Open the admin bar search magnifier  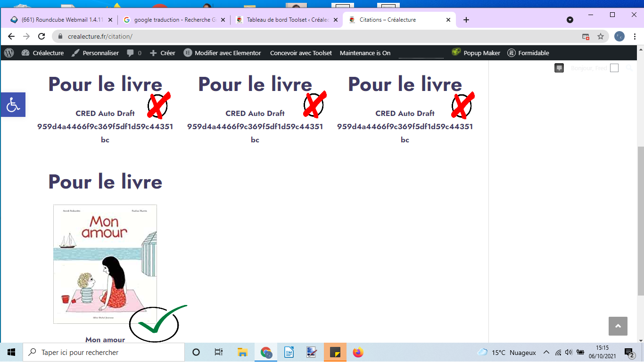[629, 68]
